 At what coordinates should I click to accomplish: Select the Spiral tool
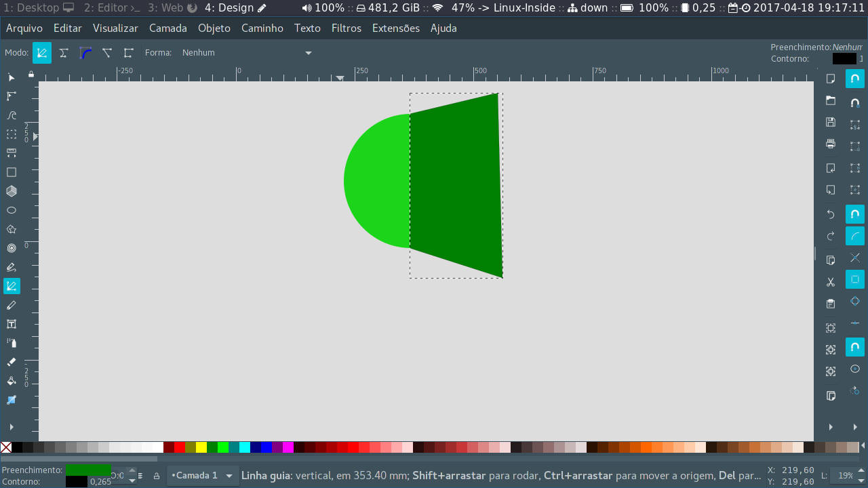[12, 248]
